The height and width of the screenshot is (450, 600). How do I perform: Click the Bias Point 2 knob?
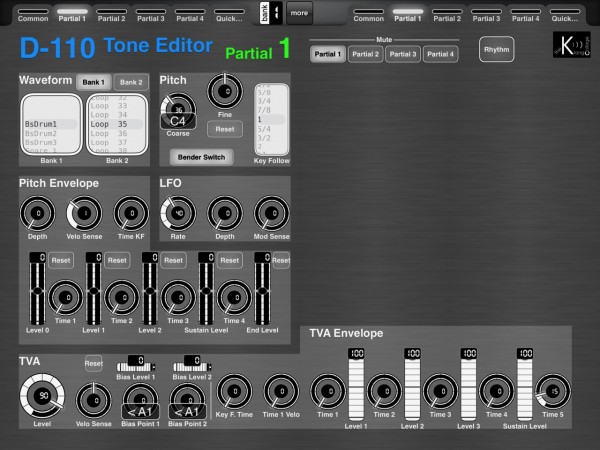(x=188, y=401)
